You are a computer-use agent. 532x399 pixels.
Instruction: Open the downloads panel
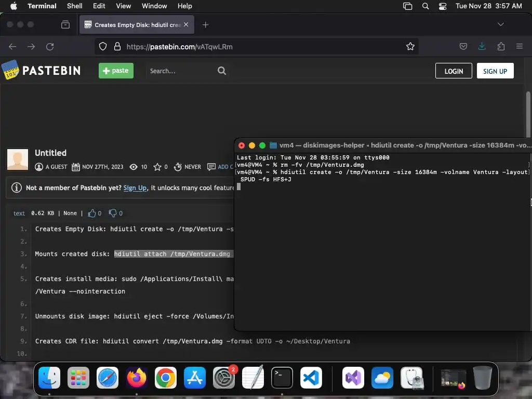point(482,46)
